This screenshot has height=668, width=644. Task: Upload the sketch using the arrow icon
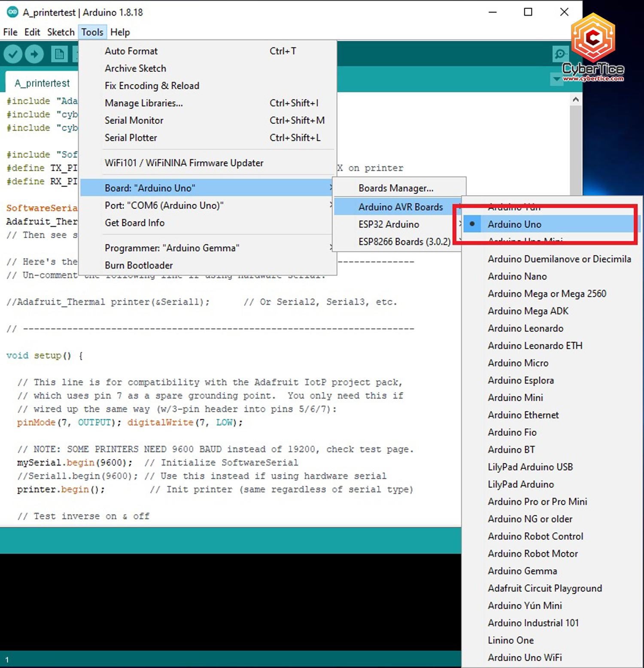[x=34, y=54]
